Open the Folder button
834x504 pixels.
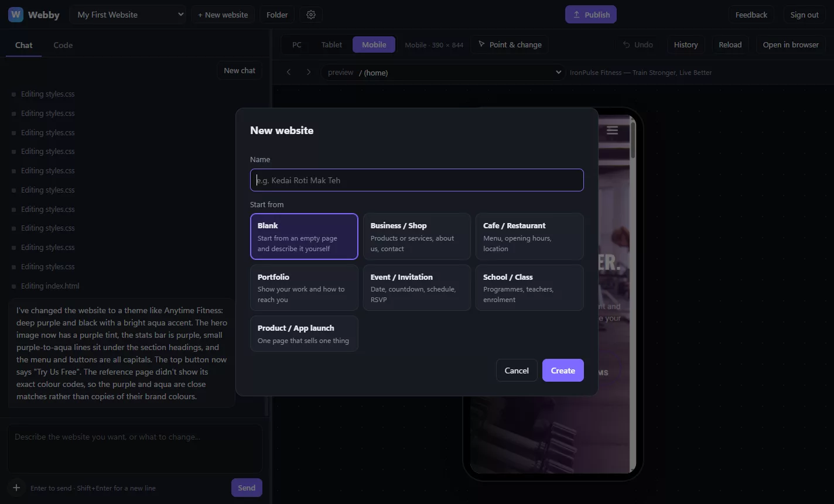[x=277, y=15]
